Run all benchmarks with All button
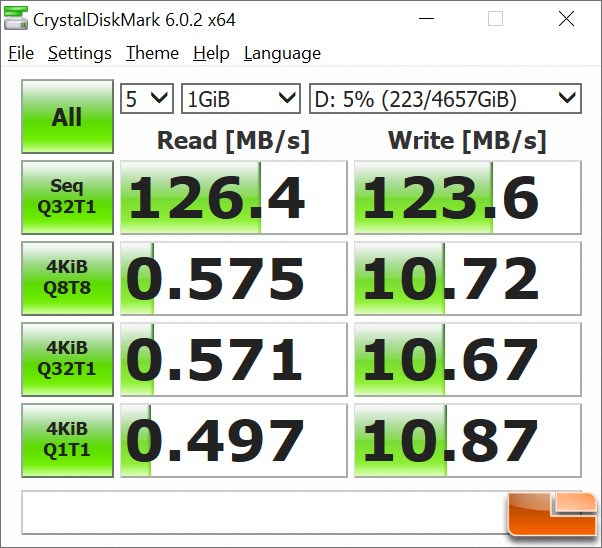 68,117
